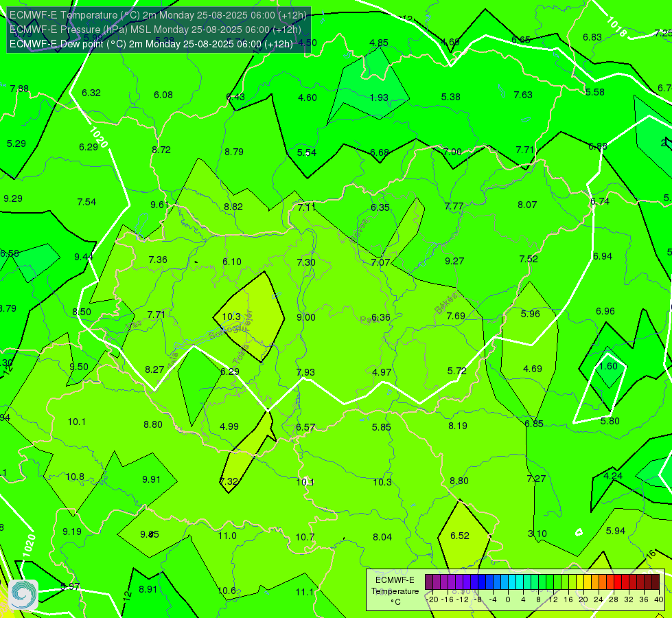The height and width of the screenshot is (618, 672).
Task: Click the temperature value 8.27
Action: pos(154,369)
